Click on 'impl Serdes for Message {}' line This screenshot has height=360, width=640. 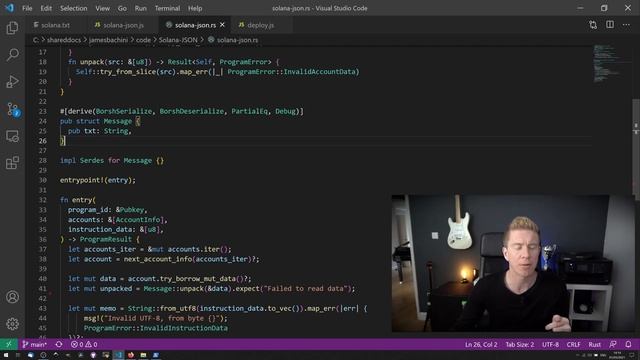pos(112,160)
